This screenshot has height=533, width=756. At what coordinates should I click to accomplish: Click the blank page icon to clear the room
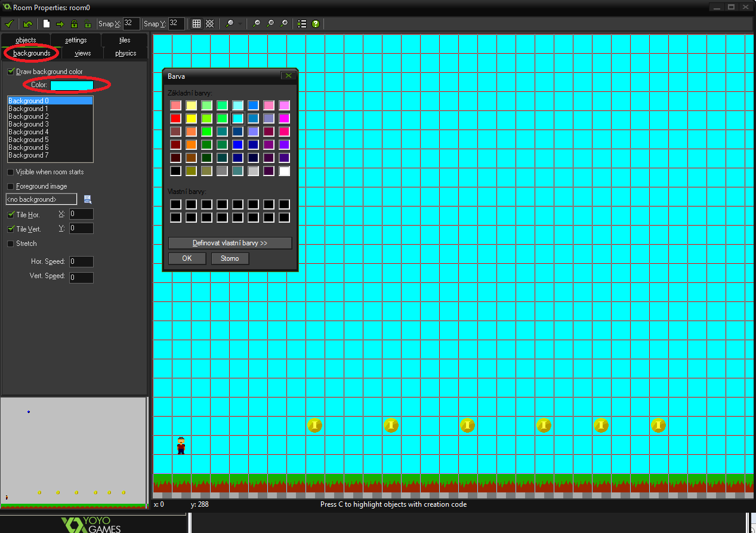point(47,24)
